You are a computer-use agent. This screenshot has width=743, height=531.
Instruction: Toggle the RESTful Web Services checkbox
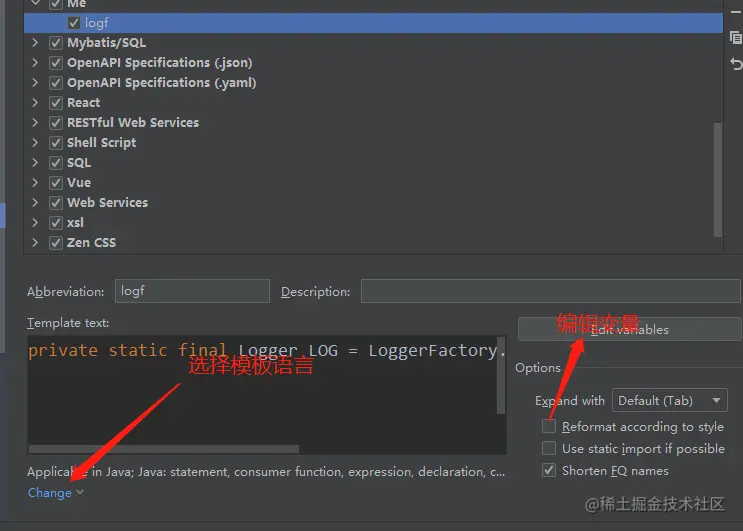click(x=55, y=123)
